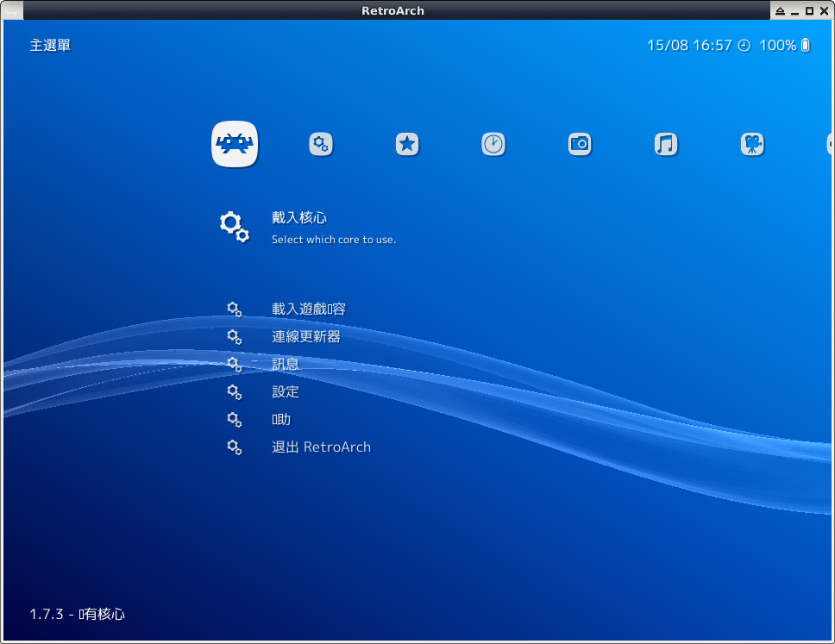
Task: Open the Video camera tab
Action: point(752,144)
